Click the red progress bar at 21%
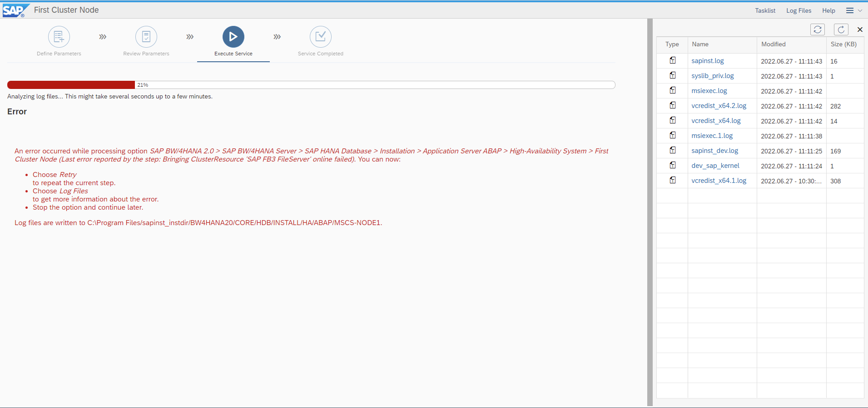868x408 pixels. point(71,85)
